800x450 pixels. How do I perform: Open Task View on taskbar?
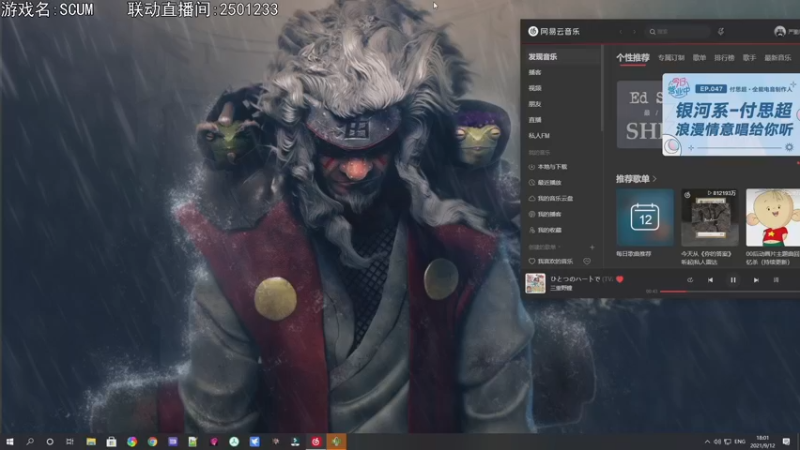(70, 442)
